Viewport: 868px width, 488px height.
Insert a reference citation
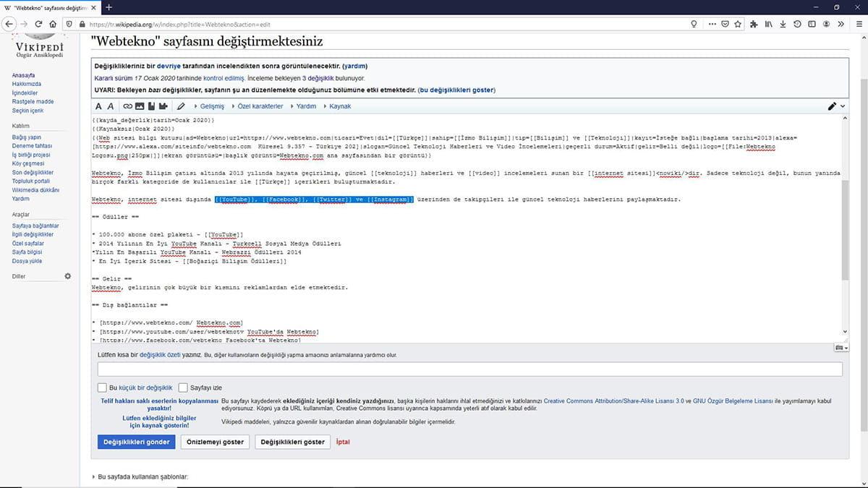click(x=150, y=106)
